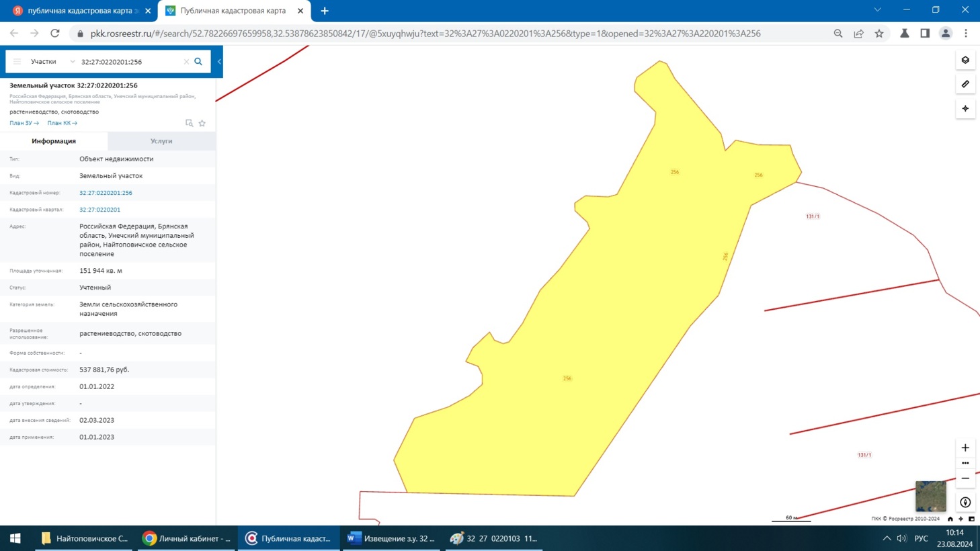Click the compass north-orientation button

(965, 503)
